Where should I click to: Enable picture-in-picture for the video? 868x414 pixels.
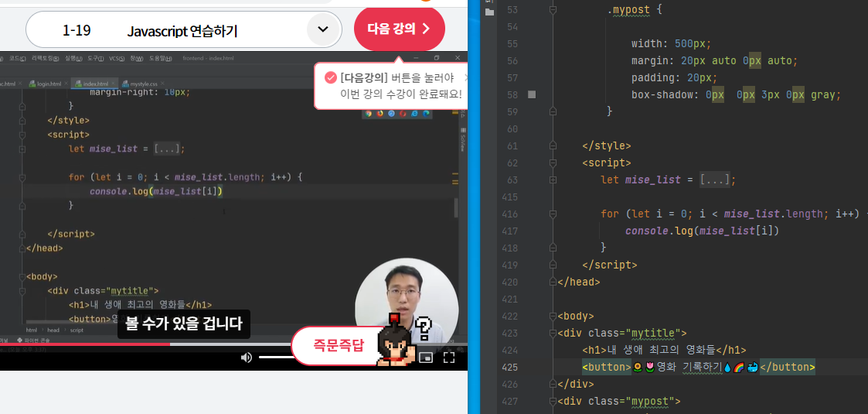[x=426, y=358]
